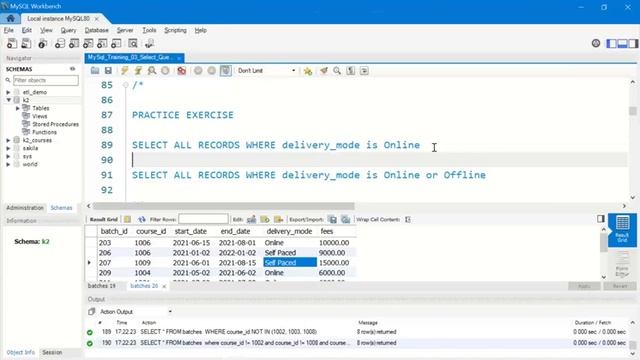Expand the world schema
This screenshot has height=360, width=640.
(8, 164)
